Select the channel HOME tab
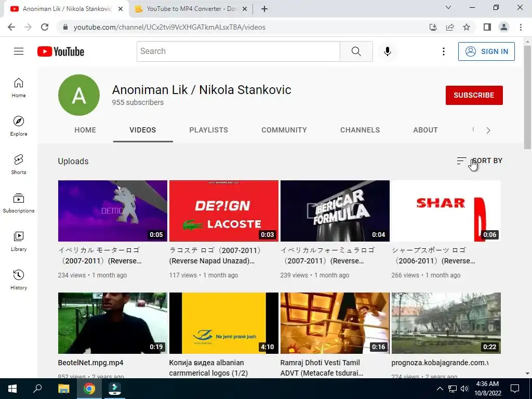 [85, 130]
